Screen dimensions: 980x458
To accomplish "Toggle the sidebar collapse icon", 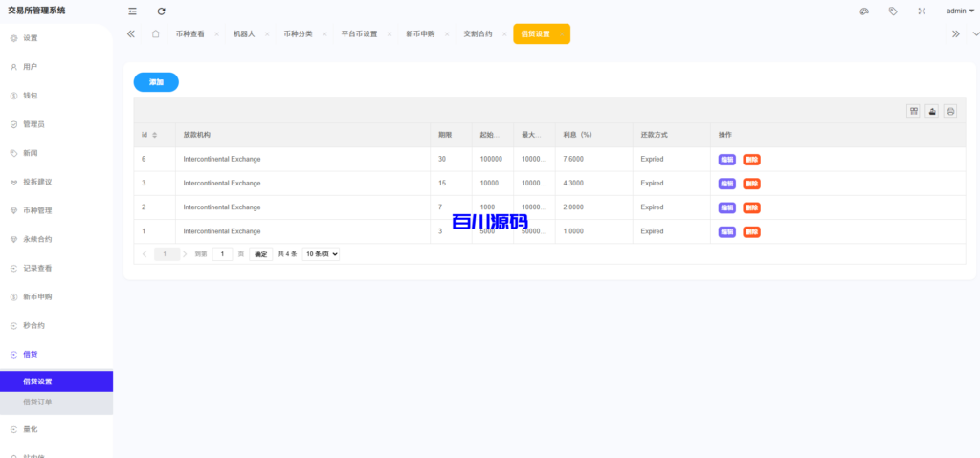I will coord(132,11).
